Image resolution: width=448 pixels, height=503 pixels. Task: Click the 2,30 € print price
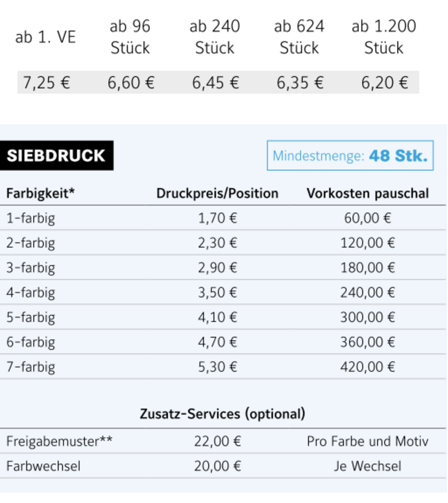[217, 243]
